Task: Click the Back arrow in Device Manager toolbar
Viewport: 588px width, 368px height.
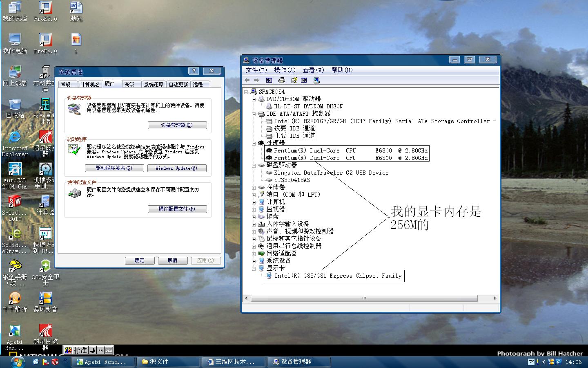Action: 247,81
